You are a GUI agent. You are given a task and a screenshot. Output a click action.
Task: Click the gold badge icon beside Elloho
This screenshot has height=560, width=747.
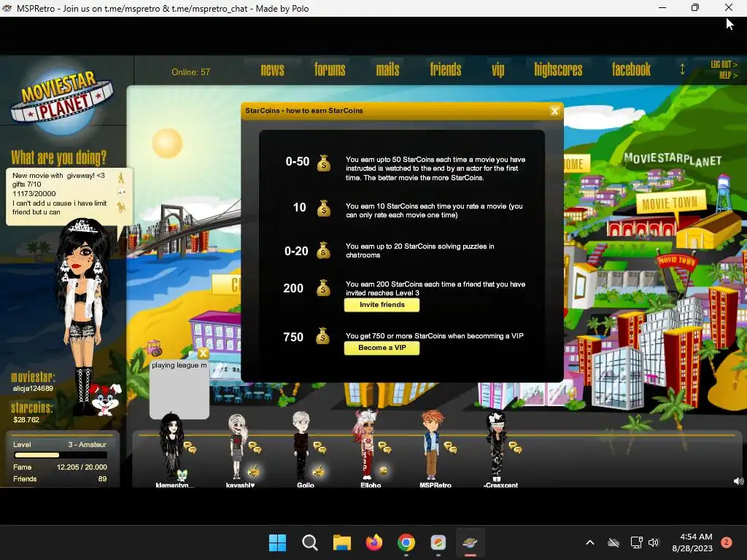pos(383,471)
